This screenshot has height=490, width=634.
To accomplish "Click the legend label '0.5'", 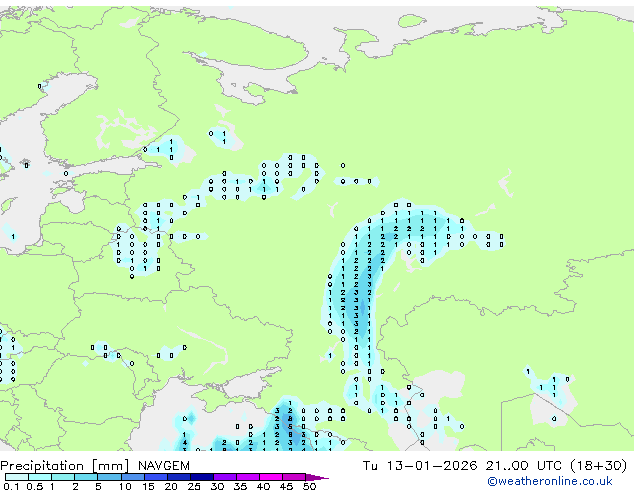I will (35, 486).
